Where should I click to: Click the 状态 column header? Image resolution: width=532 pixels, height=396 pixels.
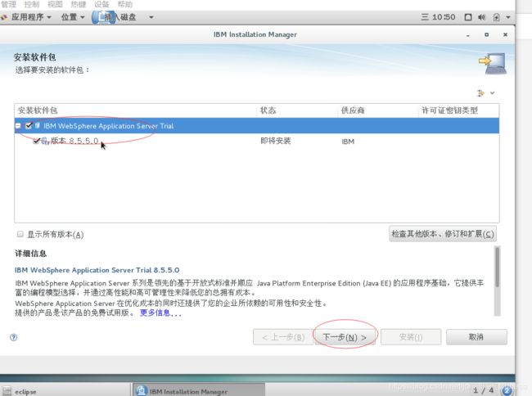(297, 110)
